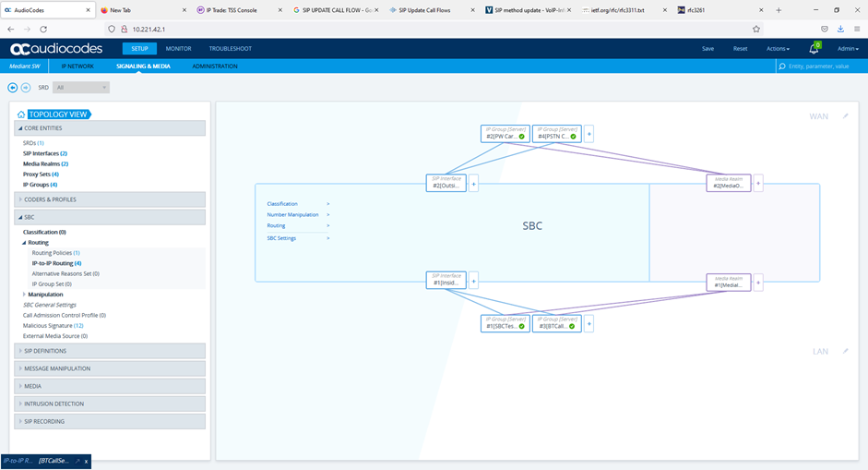Click the browser back arrow

click(x=11, y=30)
